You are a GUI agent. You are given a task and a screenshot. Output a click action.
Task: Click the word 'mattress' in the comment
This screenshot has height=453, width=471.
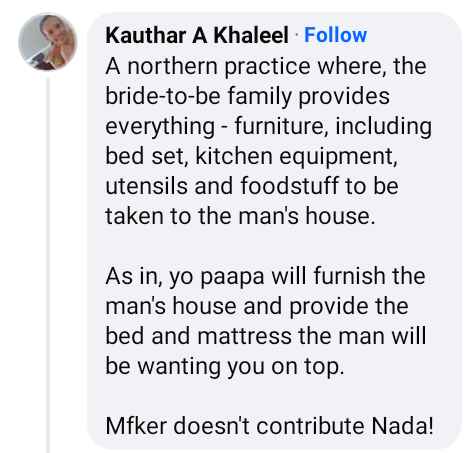(245, 336)
